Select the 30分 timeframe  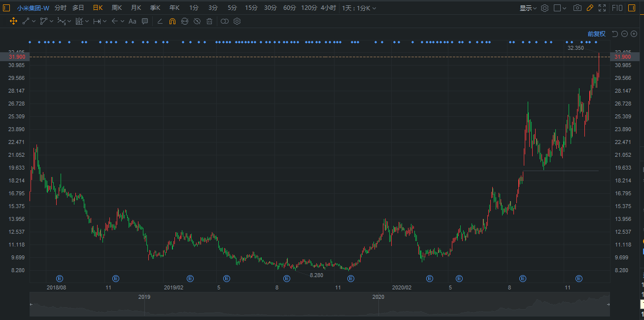[271, 8]
